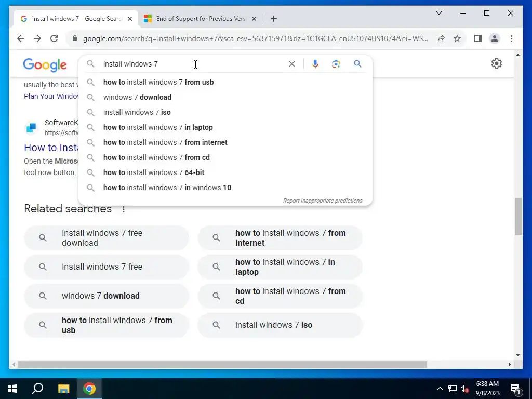
Task: Open a new tab
Action: (x=274, y=19)
